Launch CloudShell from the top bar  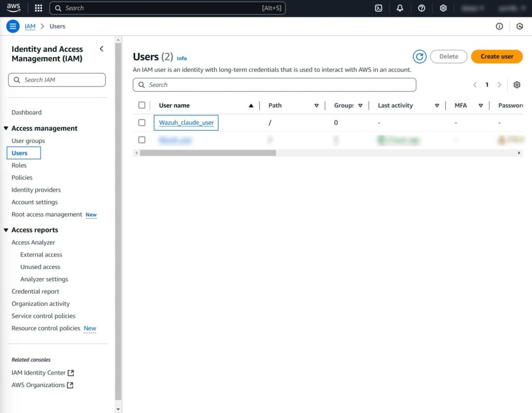(x=379, y=8)
